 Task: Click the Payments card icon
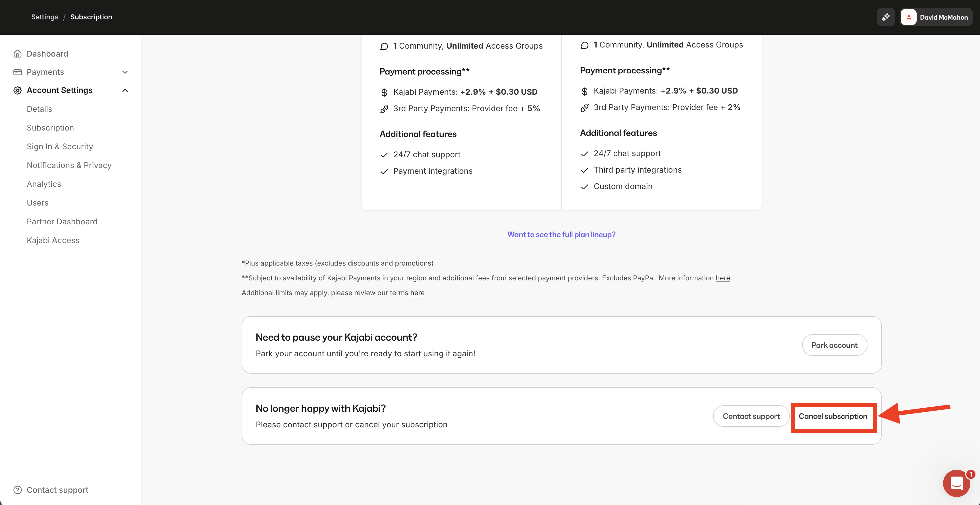(x=18, y=72)
